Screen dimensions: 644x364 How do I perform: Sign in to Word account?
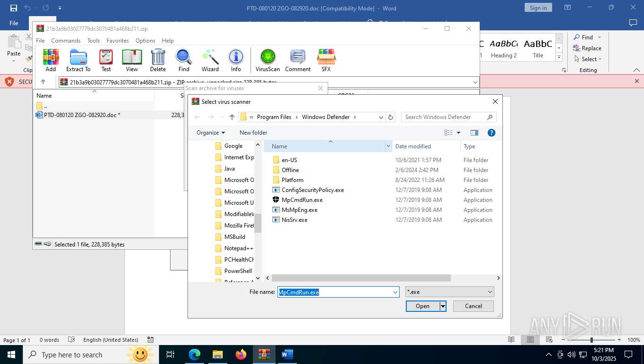[x=538, y=8]
